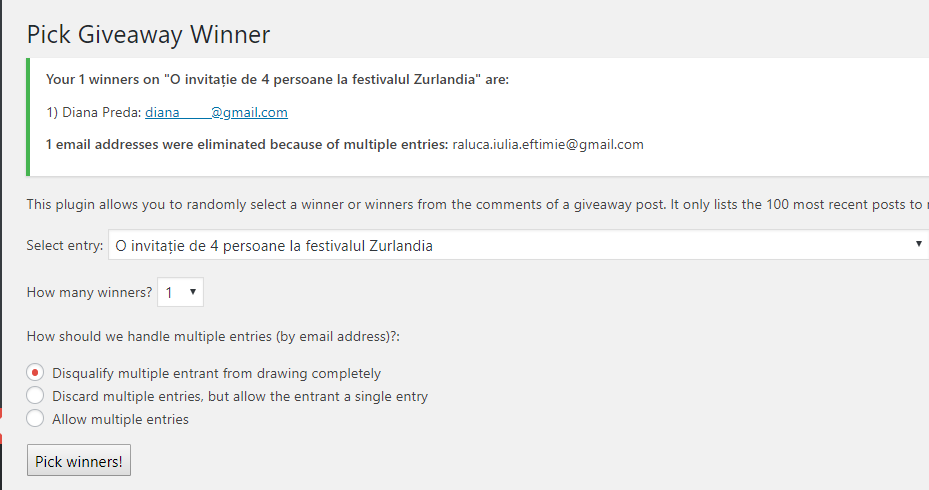Click the '1 email addresses were eliminated' bold text
This screenshot has height=490, width=929.
[x=247, y=144]
